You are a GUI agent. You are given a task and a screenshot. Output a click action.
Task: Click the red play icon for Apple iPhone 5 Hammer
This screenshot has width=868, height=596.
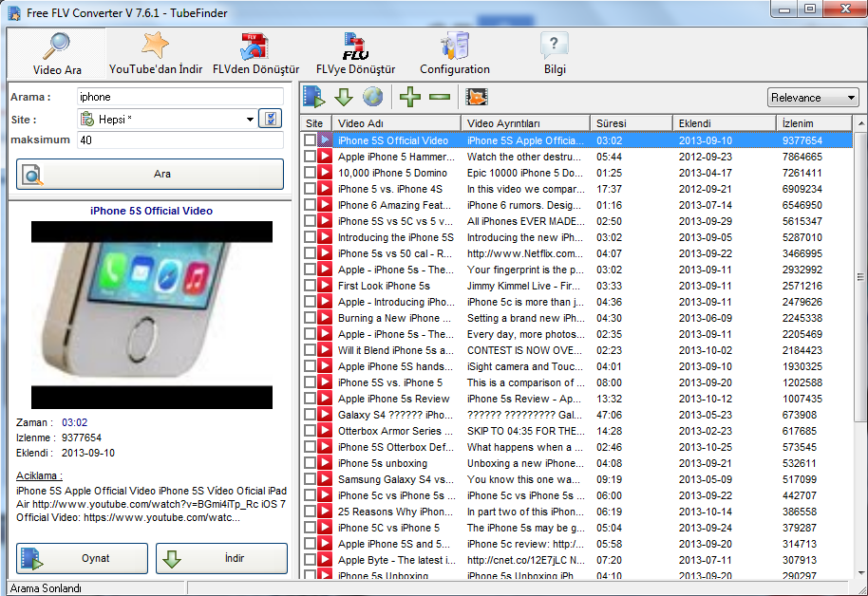pyautogui.click(x=325, y=157)
